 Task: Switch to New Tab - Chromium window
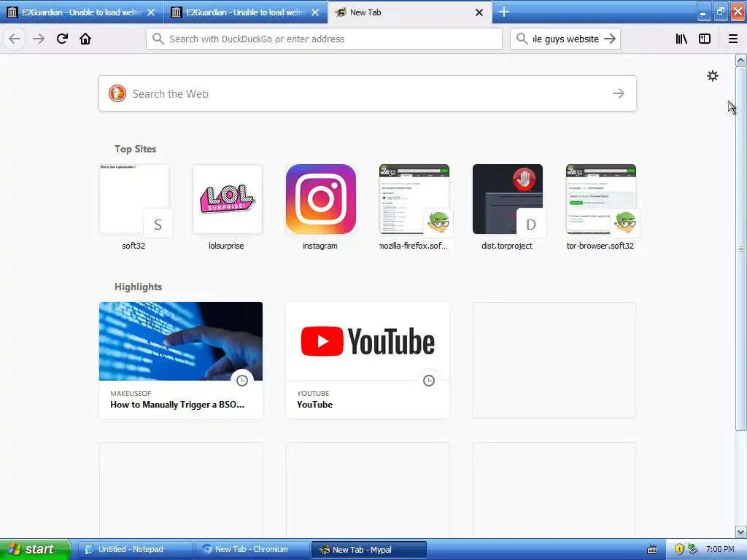click(x=252, y=549)
